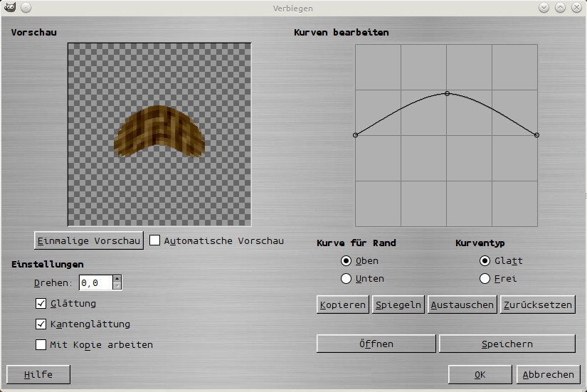Viewport: 587px width, 392px height.
Task: Reset the curve with Zurücksetzen
Action: point(537,305)
